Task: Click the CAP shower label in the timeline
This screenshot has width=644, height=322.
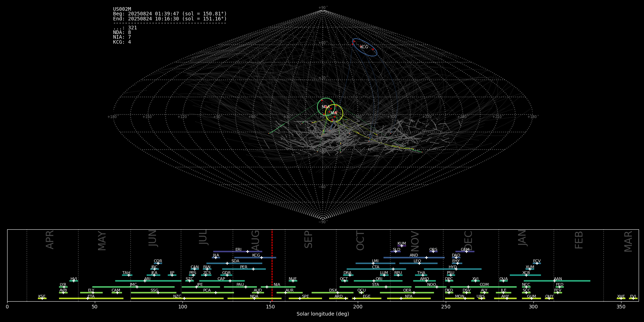Action: (x=221, y=279)
